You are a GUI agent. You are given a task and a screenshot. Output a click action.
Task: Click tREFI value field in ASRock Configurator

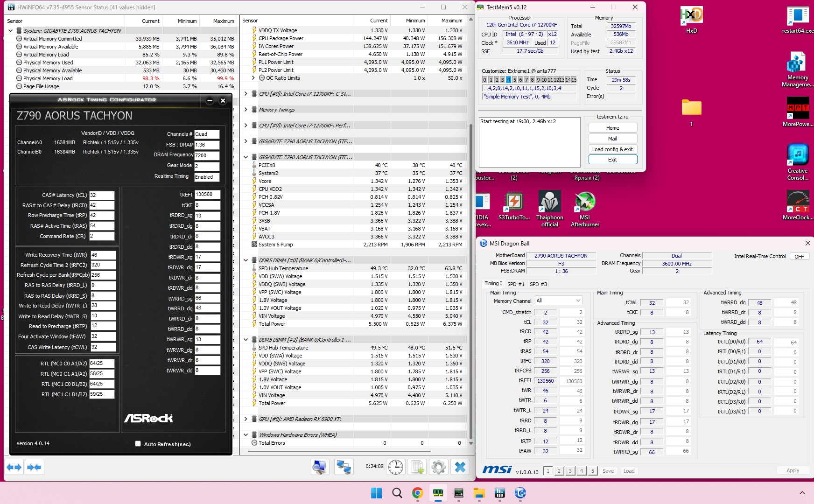pyautogui.click(x=207, y=195)
